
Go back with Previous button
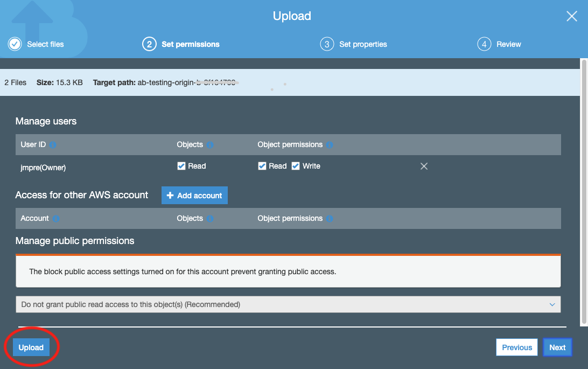(x=517, y=347)
